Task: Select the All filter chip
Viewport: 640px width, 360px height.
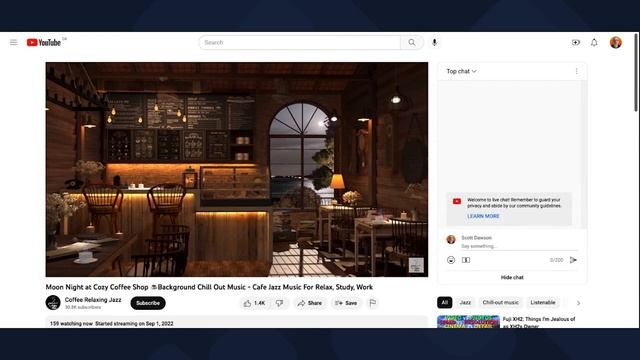Action: coord(444,302)
